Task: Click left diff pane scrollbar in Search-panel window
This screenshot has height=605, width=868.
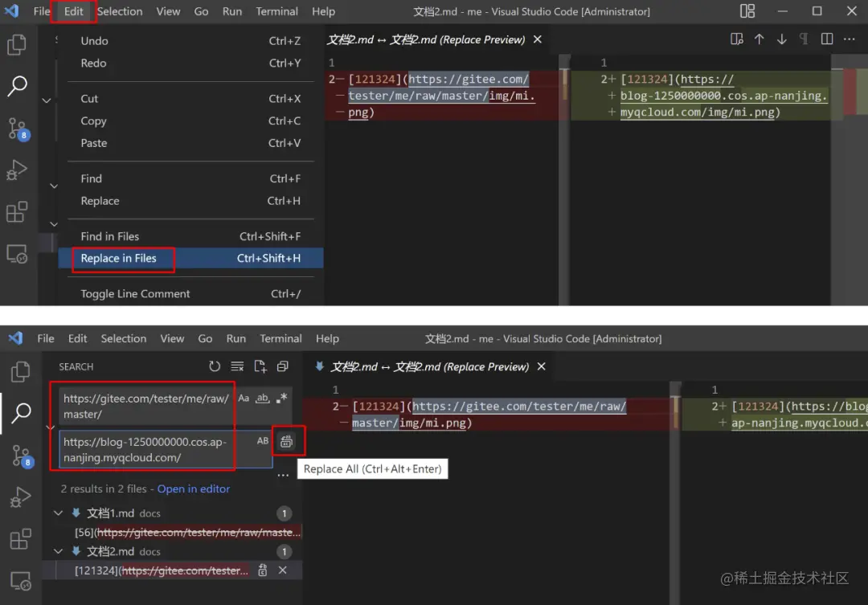Action: click(x=675, y=493)
